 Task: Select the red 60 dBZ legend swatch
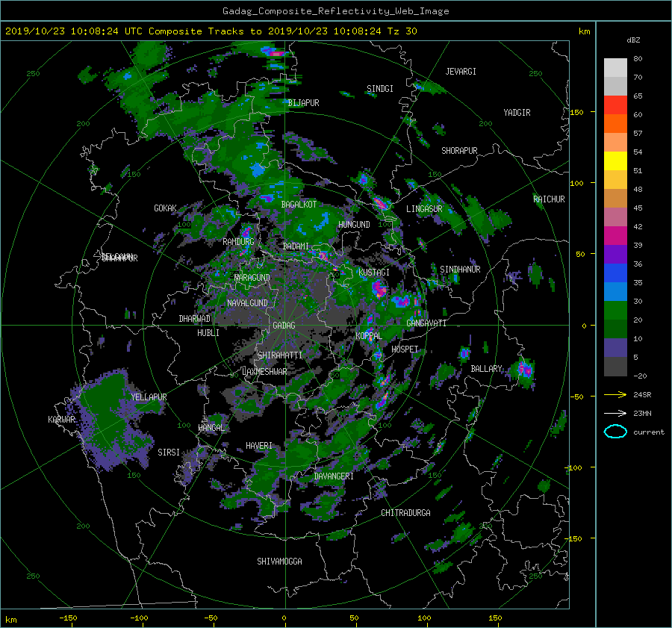click(x=615, y=105)
